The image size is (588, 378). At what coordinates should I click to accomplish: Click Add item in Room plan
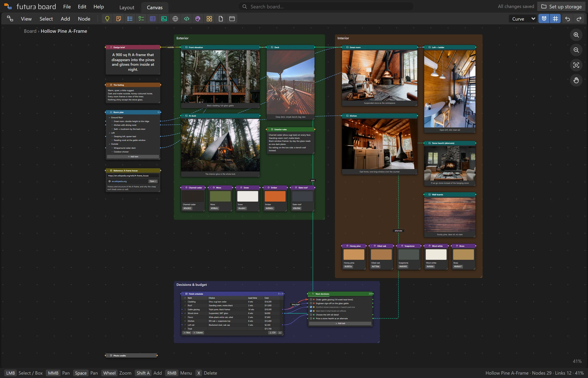point(133,157)
